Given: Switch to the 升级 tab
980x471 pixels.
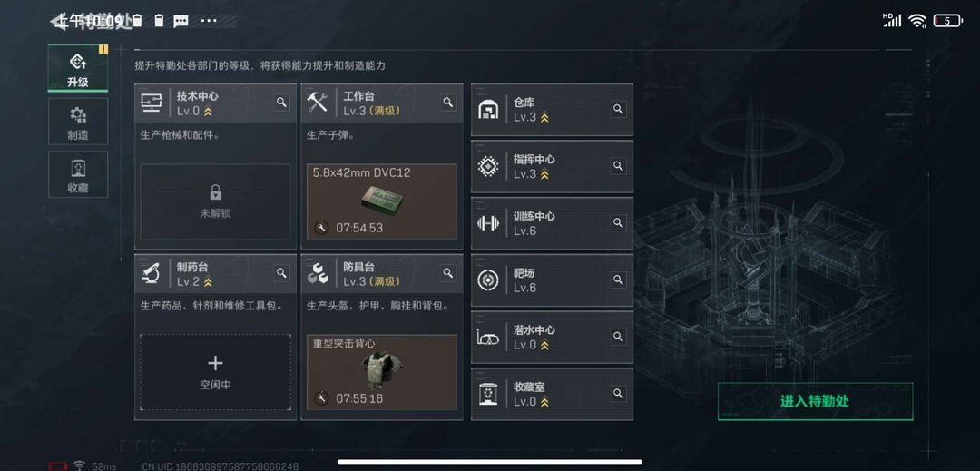Looking at the screenshot, I should 78,69.
